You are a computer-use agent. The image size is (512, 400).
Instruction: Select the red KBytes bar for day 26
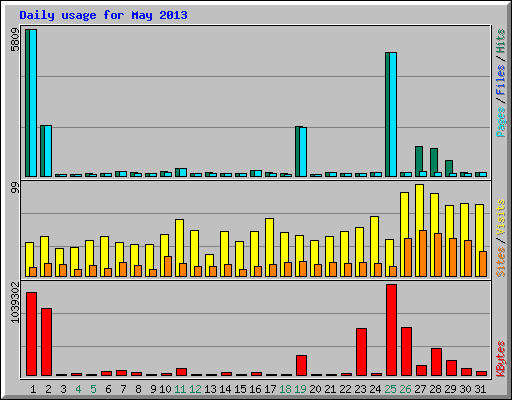(406, 352)
